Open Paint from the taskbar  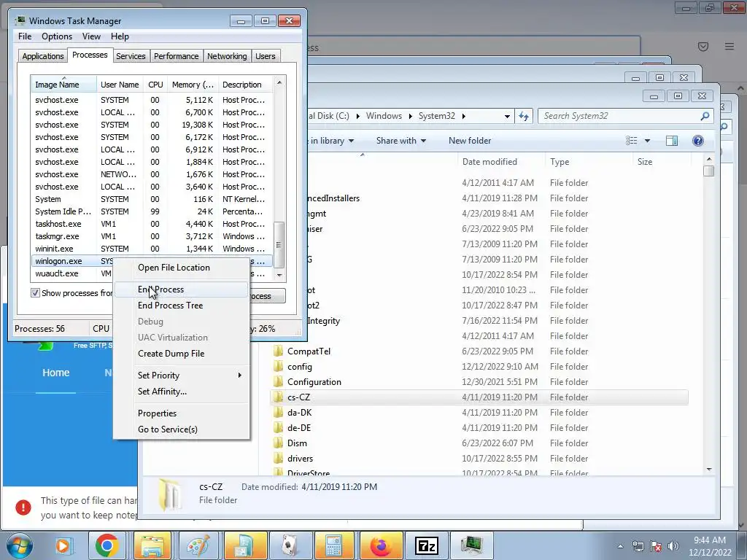point(198,545)
